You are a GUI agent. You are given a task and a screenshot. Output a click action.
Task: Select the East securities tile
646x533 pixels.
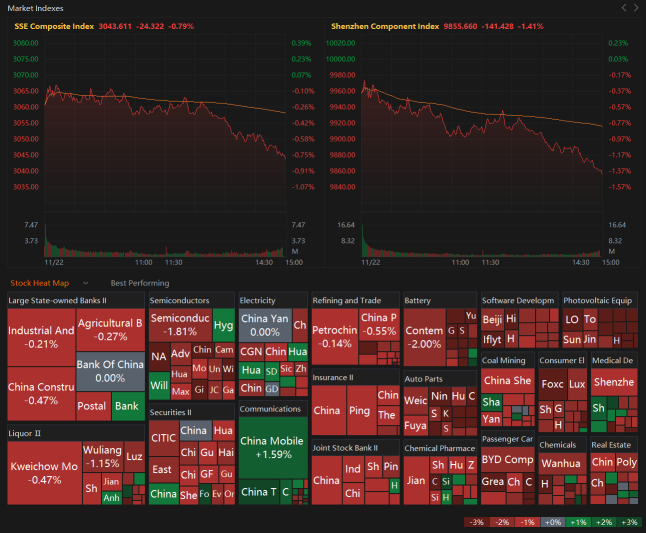pyautogui.click(x=164, y=470)
